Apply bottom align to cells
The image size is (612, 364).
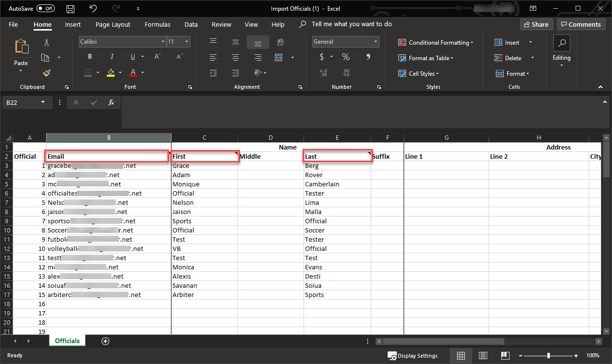[x=258, y=42]
